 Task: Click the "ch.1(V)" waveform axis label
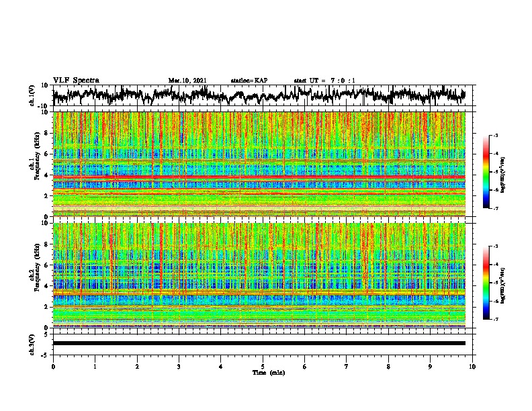pos(32,95)
